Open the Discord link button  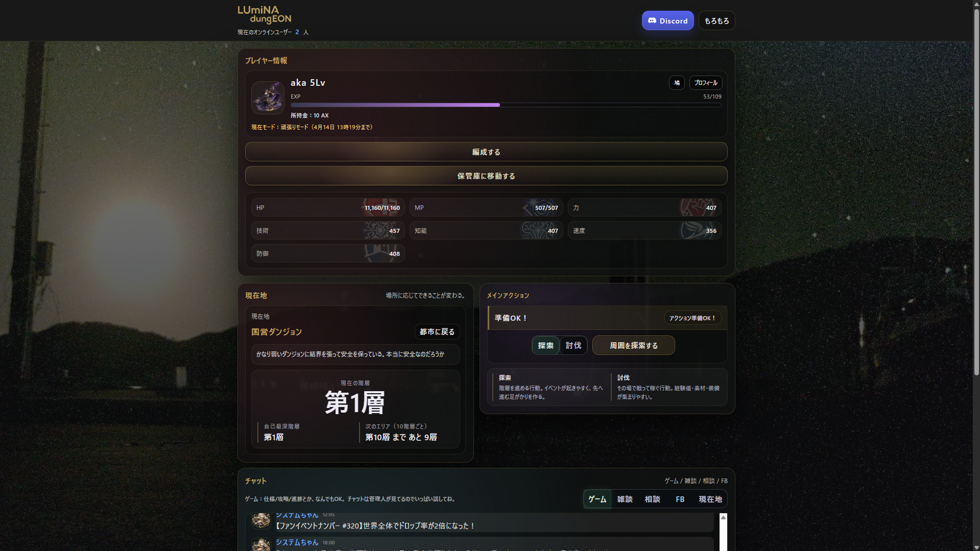[667, 21]
